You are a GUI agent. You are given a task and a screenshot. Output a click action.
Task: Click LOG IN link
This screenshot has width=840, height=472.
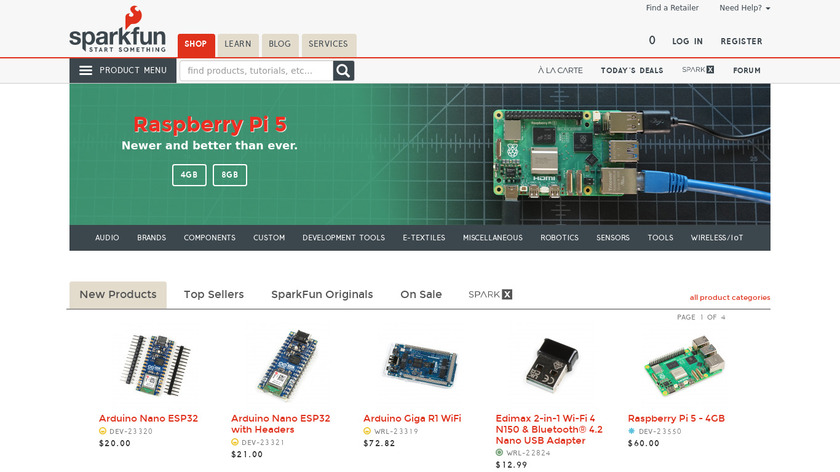tap(687, 41)
